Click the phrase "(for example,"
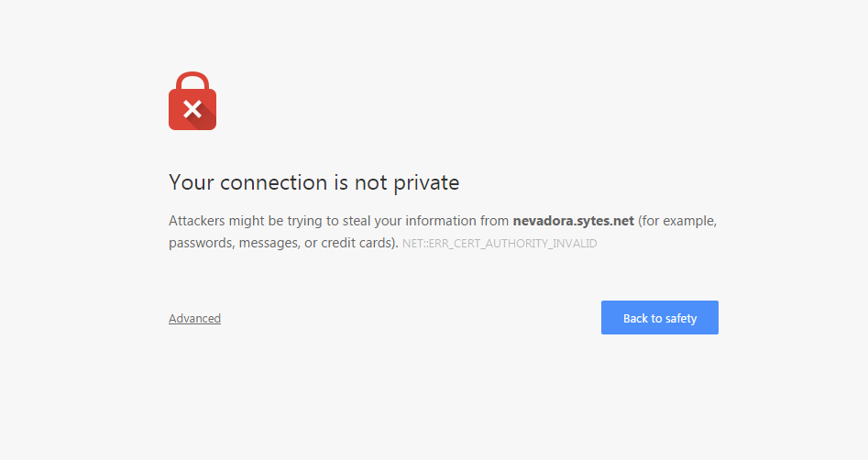 pyautogui.click(x=677, y=221)
